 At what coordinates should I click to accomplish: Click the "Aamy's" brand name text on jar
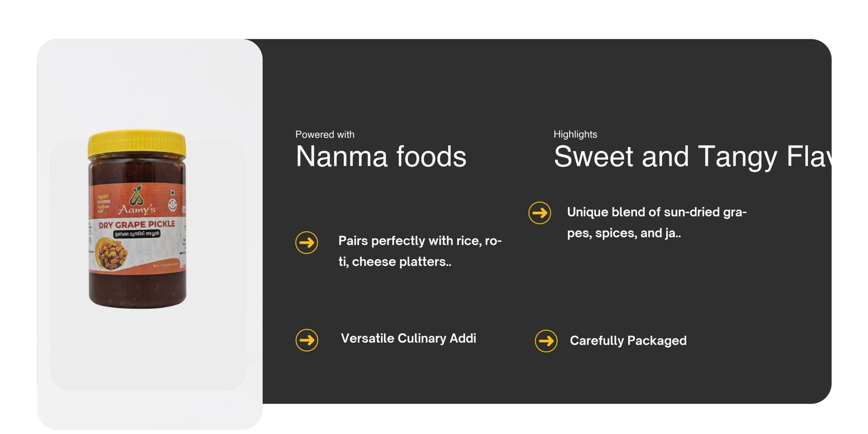point(137,209)
